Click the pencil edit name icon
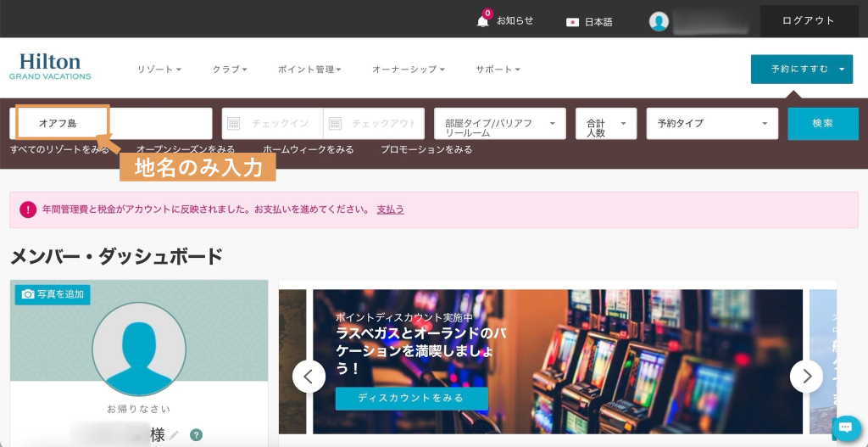 click(174, 435)
